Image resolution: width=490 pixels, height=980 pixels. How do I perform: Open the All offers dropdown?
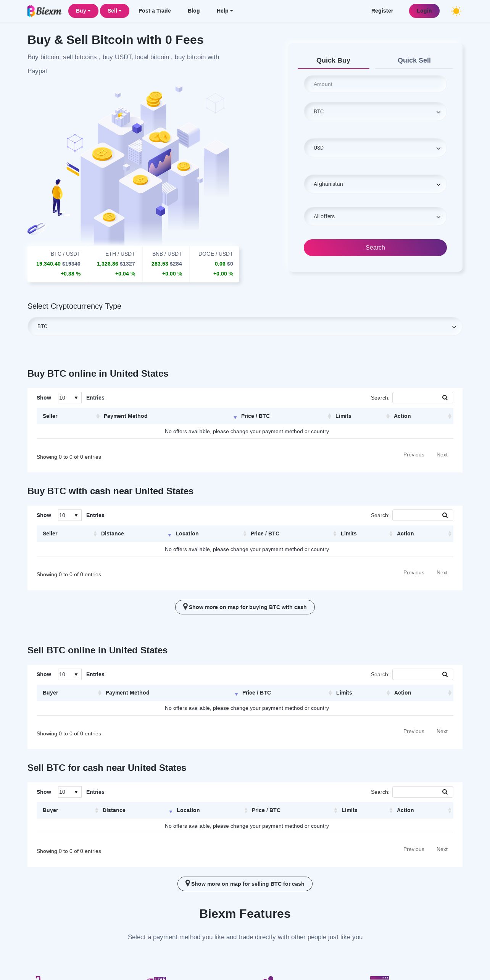(375, 217)
